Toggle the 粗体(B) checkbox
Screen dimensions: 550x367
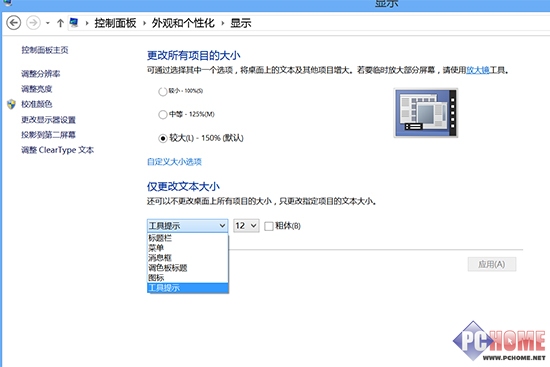point(269,226)
